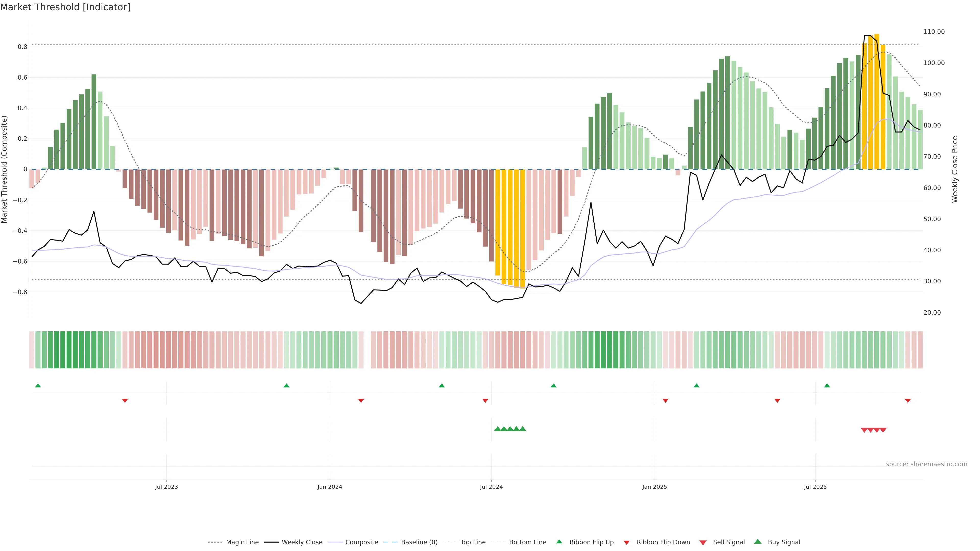Click the Market Threshold [Indicator] title
Viewport: 980px width, 551px height.
(x=65, y=7)
